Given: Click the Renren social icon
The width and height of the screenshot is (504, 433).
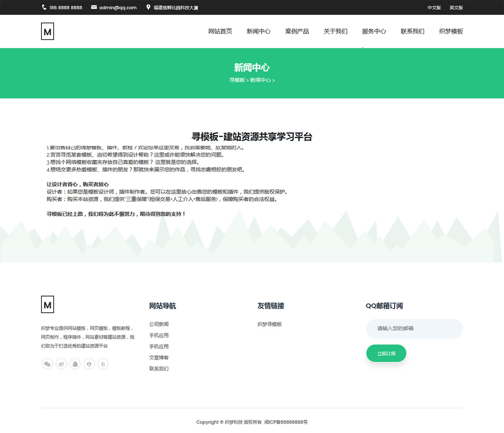Looking at the screenshot, I should click(x=89, y=364).
